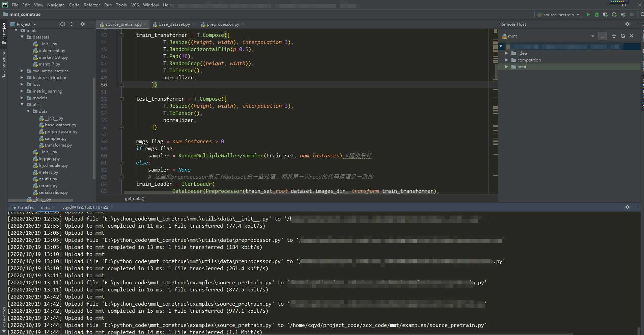The height and width of the screenshot is (335, 644).
Task: Locate current file in Project view
Action: (x=63, y=24)
